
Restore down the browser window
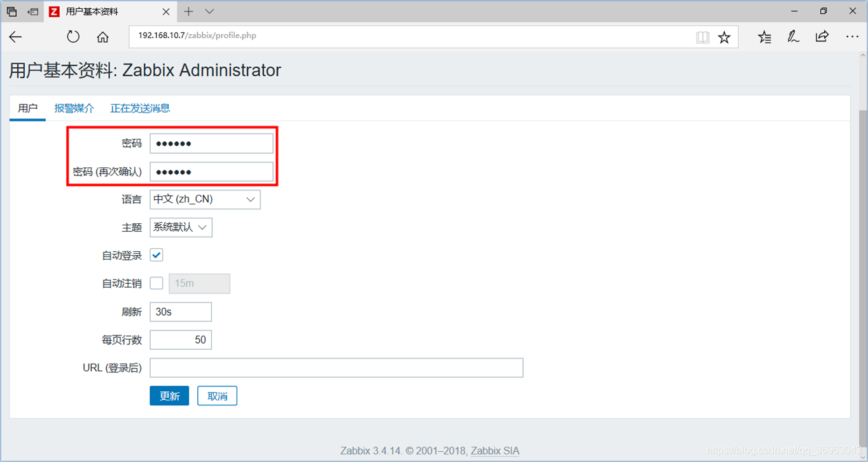point(824,11)
